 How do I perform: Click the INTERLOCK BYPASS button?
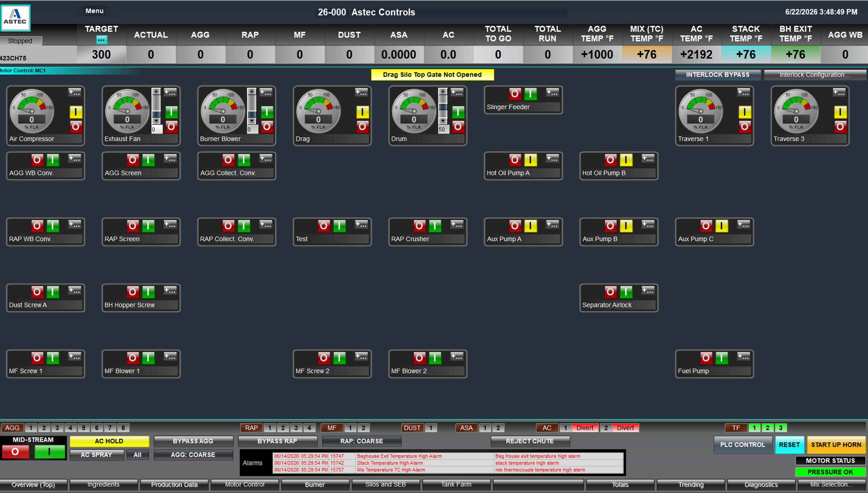[718, 75]
